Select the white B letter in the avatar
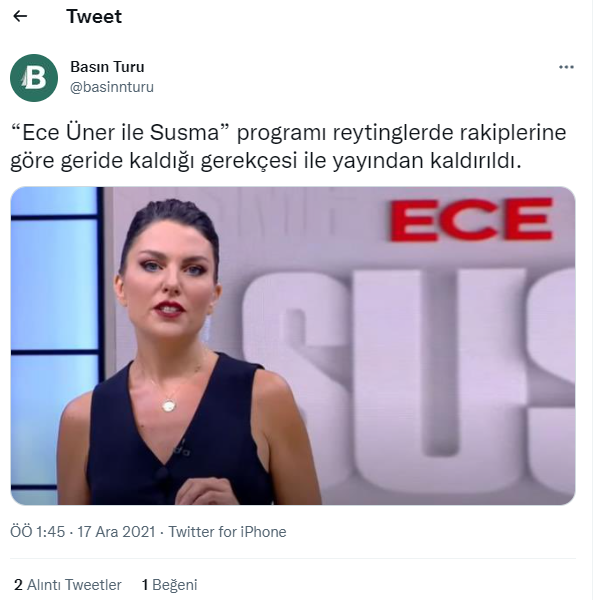 pyautogui.click(x=35, y=78)
